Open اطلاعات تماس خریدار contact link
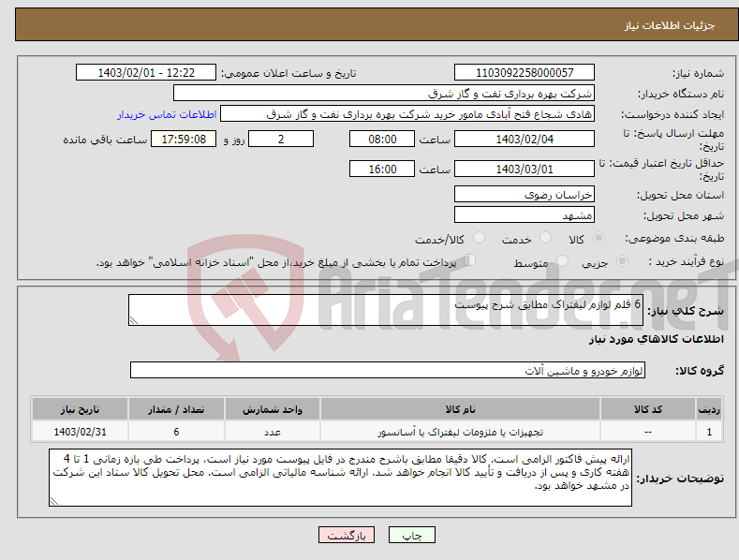Viewport: 739px width, 560px height. [x=167, y=114]
